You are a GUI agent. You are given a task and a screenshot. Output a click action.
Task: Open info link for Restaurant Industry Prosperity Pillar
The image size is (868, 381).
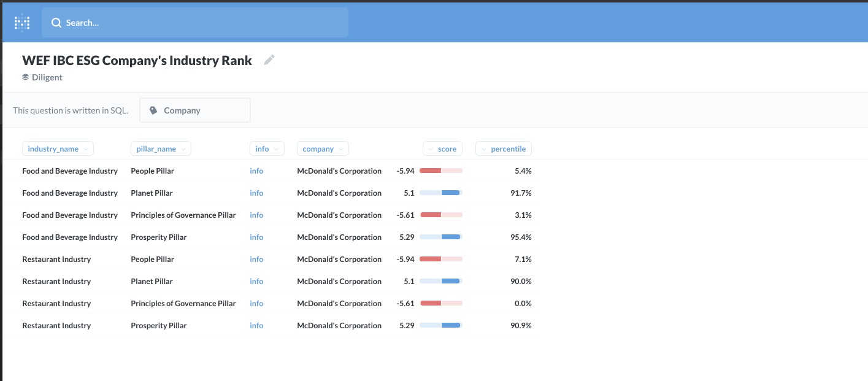pos(256,326)
